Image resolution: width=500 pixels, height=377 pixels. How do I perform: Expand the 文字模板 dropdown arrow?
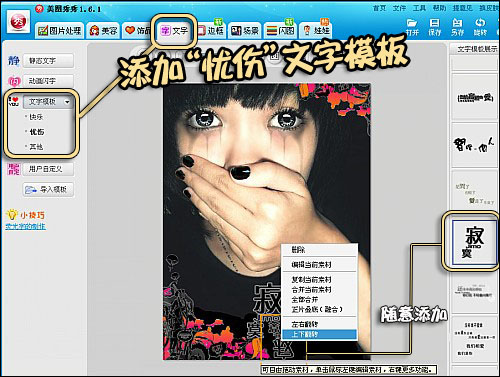coord(67,102)
